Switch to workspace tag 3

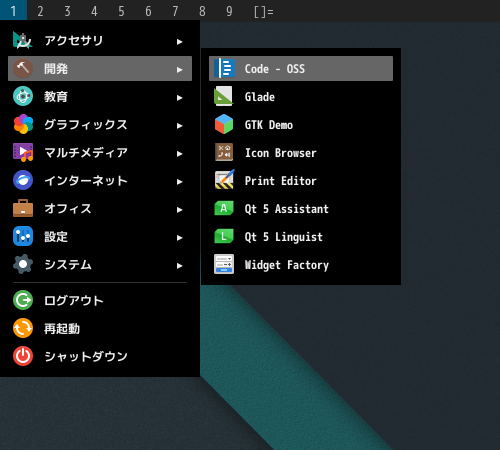(67, 11)
